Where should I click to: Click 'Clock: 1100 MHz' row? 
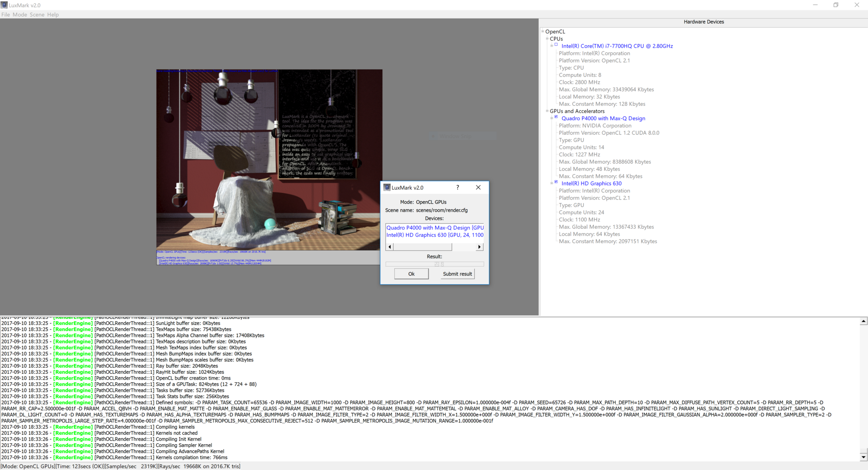(580, 220)
